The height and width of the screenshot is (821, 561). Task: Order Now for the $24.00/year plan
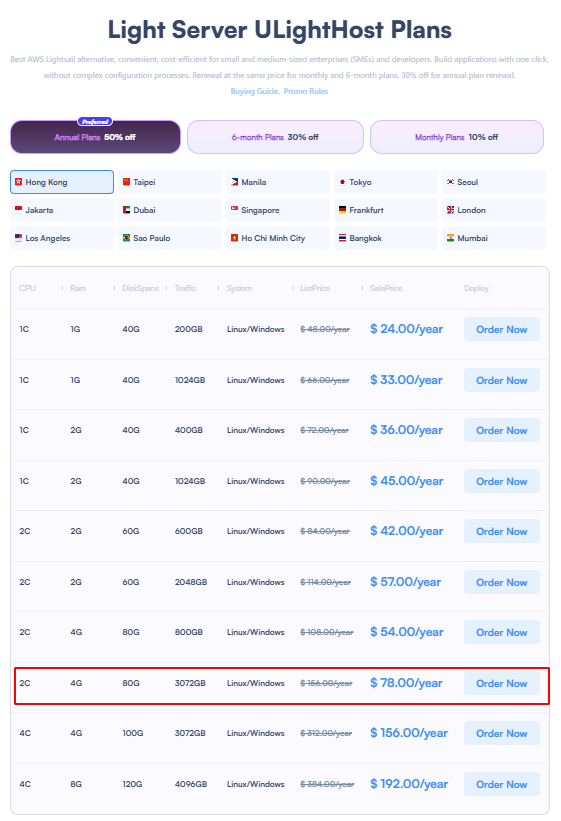(501, 329)
